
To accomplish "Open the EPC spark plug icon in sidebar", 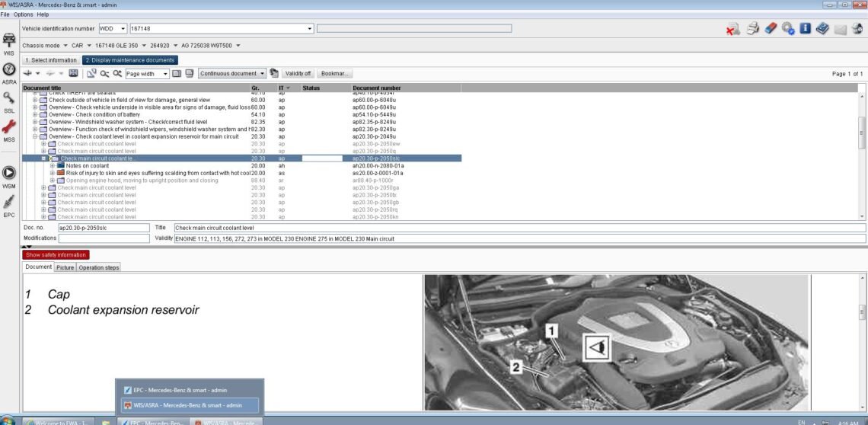I will coord(9,202).
